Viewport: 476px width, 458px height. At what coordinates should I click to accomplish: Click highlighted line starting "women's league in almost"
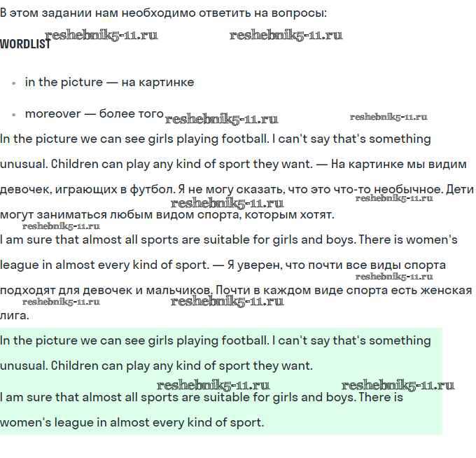(x=132, y=422)
